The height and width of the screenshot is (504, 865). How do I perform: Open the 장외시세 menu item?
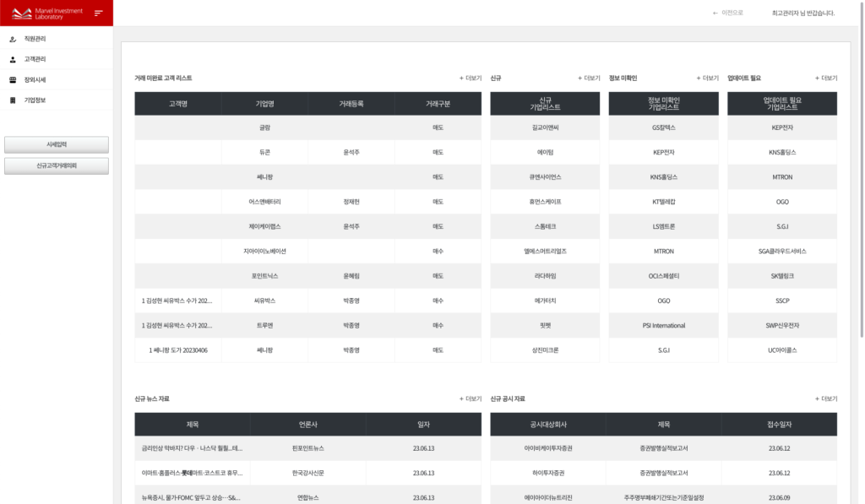coord(35,80)
